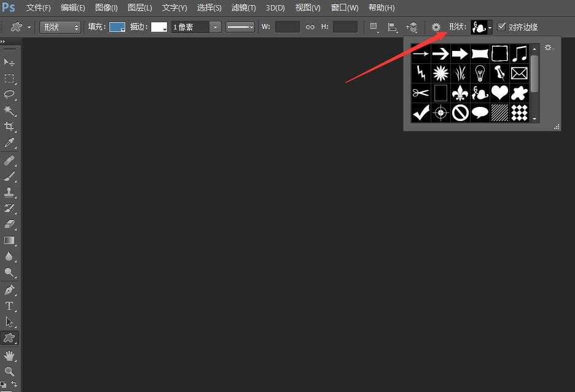Screen dimensions: 575x392
Task: Open the 图层(L) menu
Action: click(x=139, y=8)
